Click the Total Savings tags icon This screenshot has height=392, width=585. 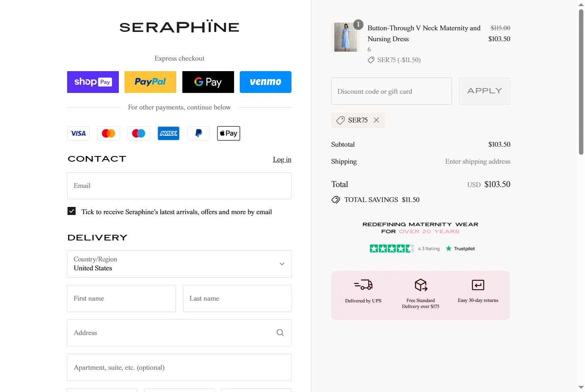[x=336, y=200]
